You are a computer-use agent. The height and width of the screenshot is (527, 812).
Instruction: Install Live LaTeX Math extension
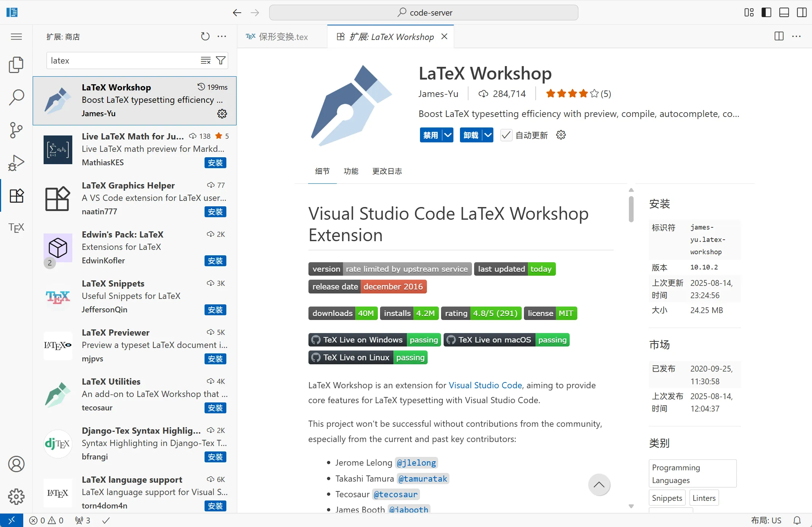(215, 163)
